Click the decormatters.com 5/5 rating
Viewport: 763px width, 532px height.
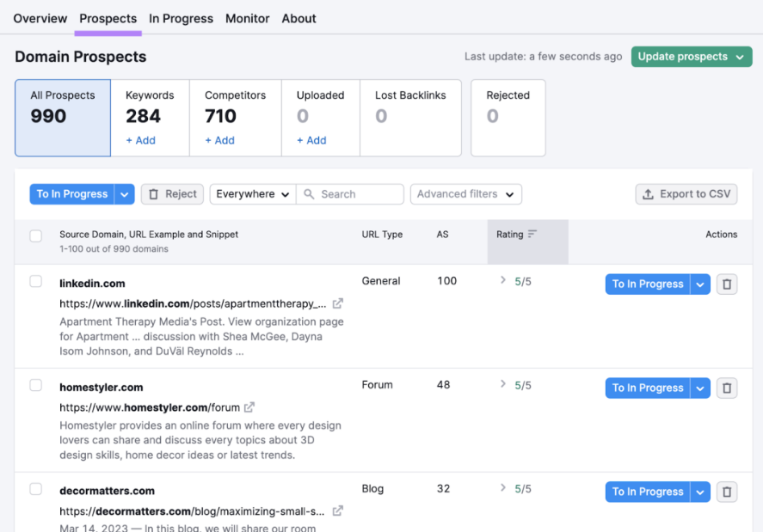[x=523, y=489]
